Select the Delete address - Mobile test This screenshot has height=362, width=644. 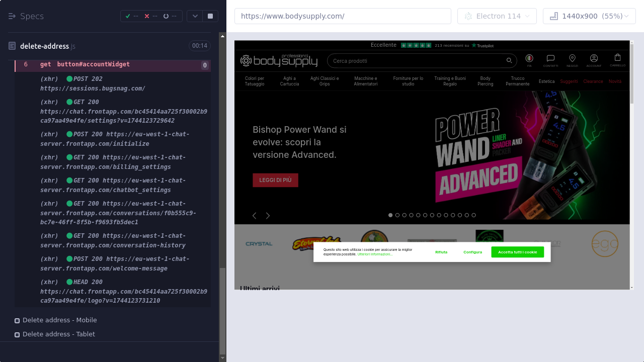[59, 320]
